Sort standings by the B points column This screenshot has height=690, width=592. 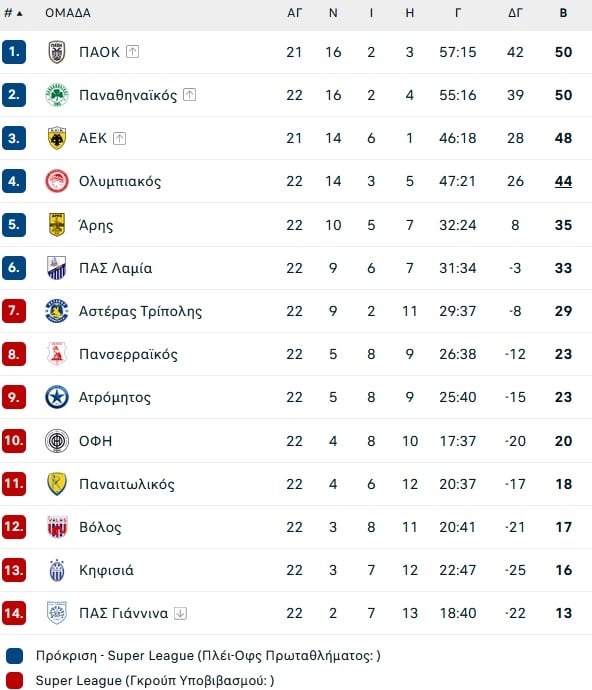(563, 13)
